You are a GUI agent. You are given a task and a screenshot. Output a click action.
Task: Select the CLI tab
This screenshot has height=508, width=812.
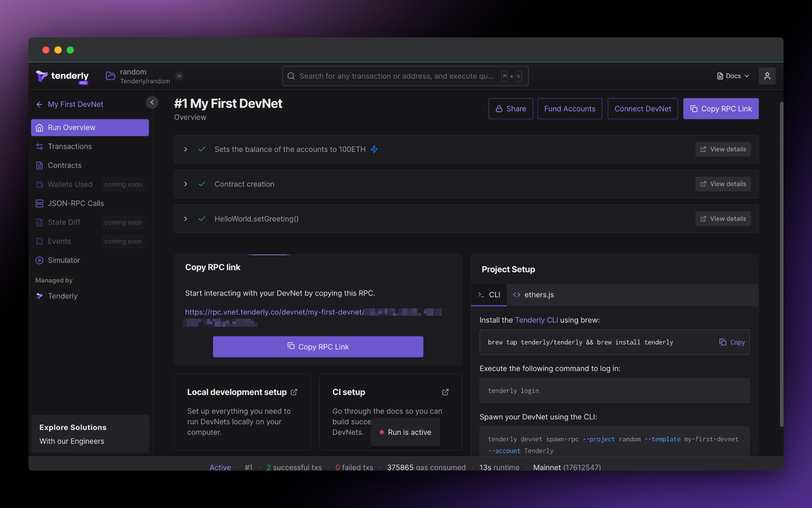pos(489,295)
